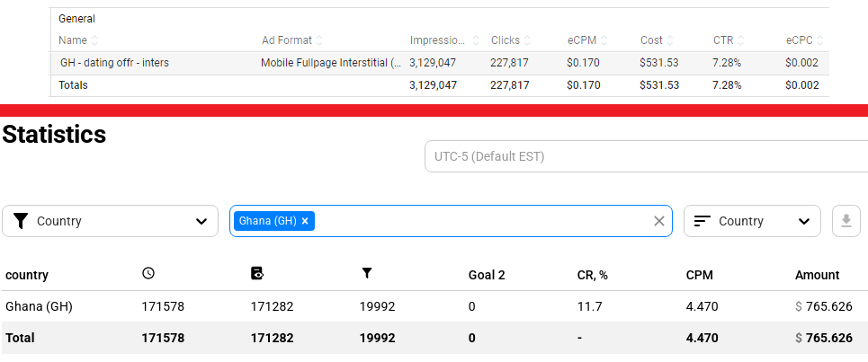Sort by Ad Format column arrows
868x362 pixels.
pyautogui.click(x=319, y=40)
